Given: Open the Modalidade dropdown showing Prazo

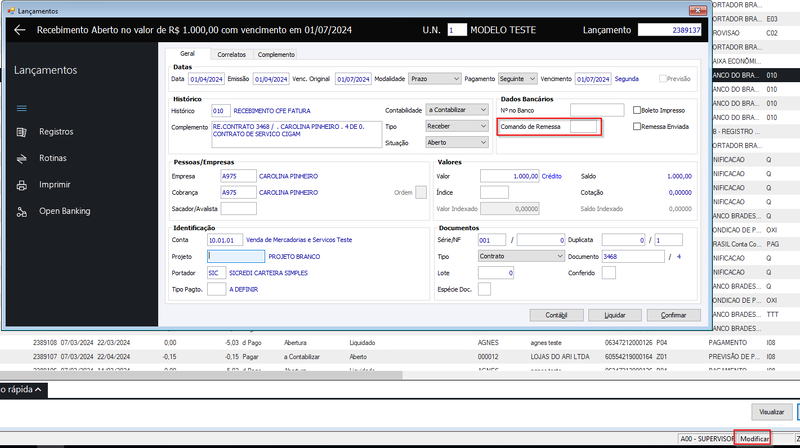Looking at the screenshot, I should [x=435, y=79].
